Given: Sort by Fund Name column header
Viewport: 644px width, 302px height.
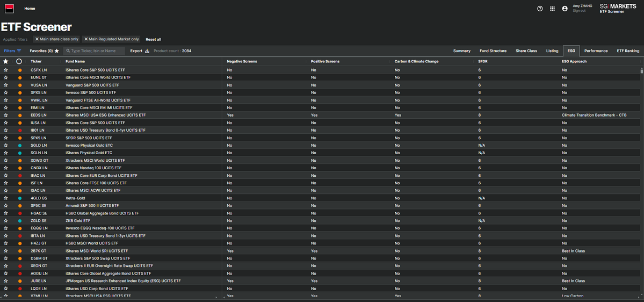Looking at the screenshot, I should click(75, 62).
